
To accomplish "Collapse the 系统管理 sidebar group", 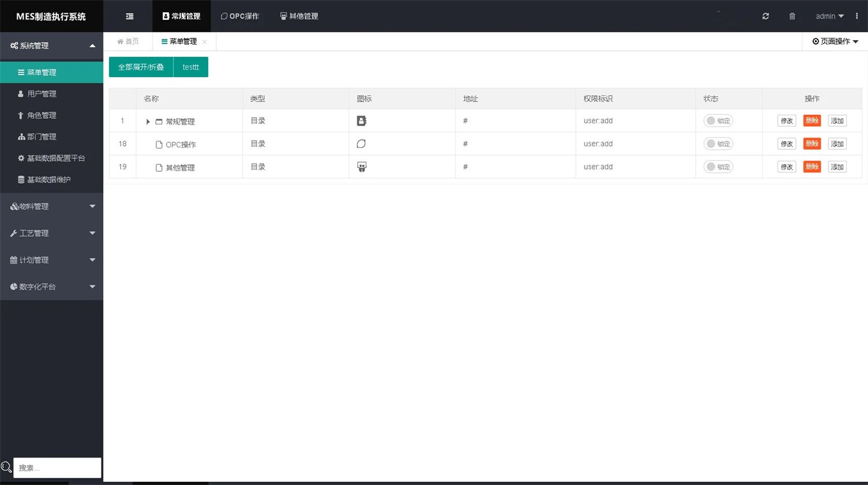I will pos(52,46).
